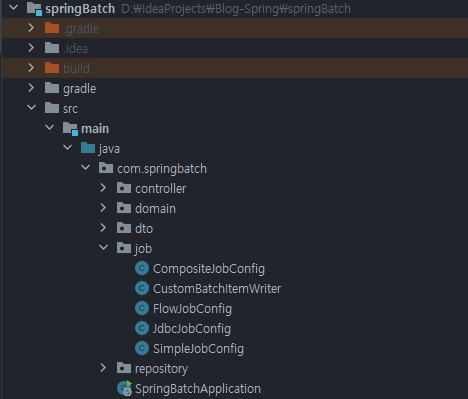The width and height of the screenshot is (468, 399).
Task: Expand the gradle folder
Action: [x=31, y=88]
